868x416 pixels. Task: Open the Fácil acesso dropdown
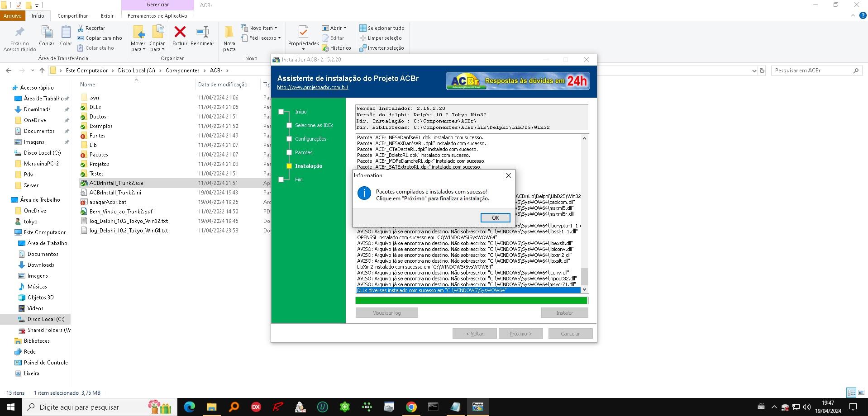(x=261, y=38)
